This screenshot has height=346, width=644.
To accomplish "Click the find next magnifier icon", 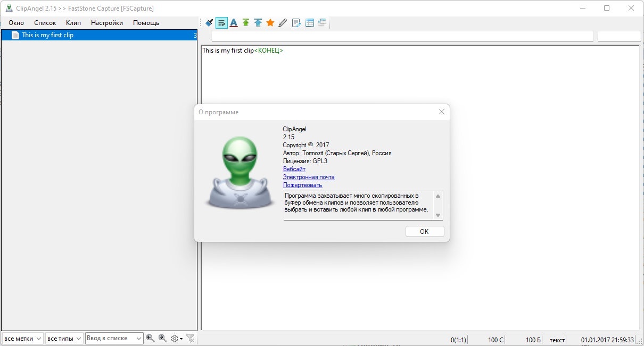I will (163, 339).
